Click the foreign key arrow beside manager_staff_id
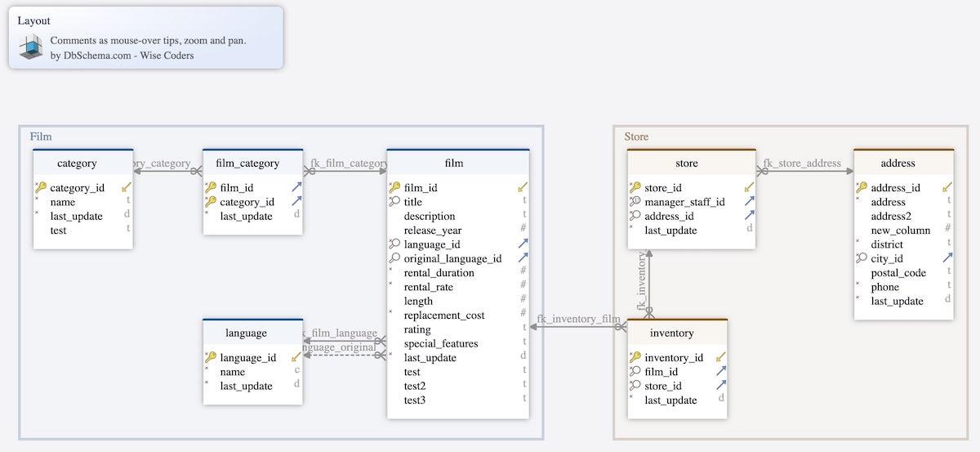980x452 pixels. (x=749, y=202)
